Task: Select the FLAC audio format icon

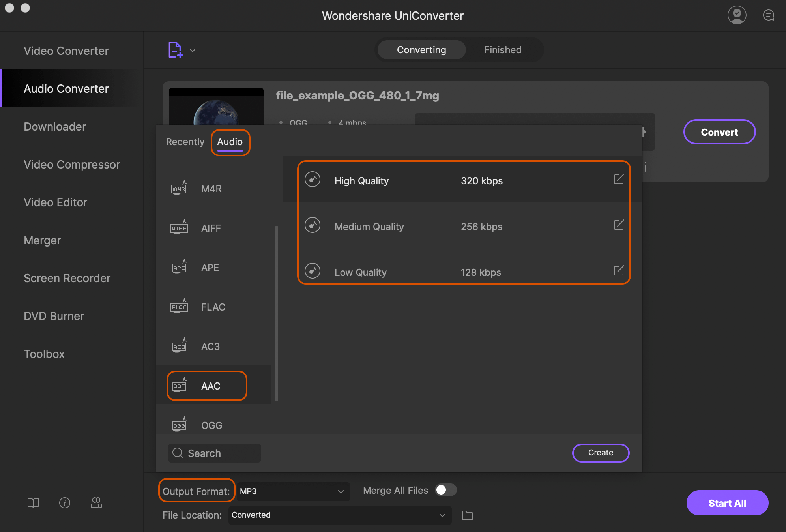Action: pyautogui.click(x=178, y=306)
